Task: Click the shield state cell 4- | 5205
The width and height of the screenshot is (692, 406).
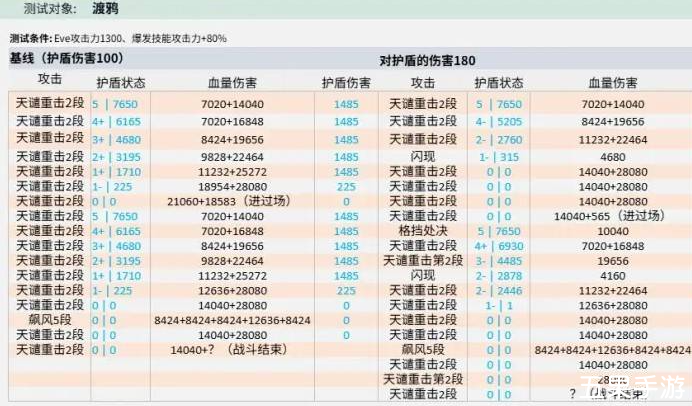Action: (499, 121)
